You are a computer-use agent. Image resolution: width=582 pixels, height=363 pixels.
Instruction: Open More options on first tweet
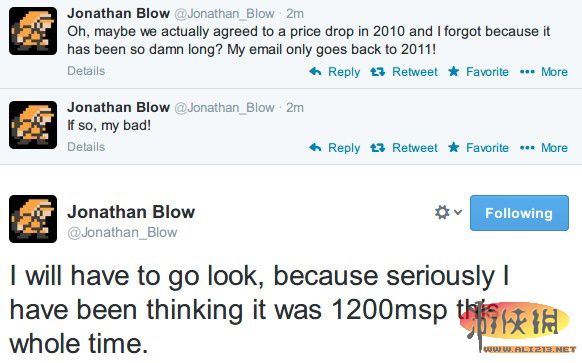pyautogui.click(x=544, y=72)
